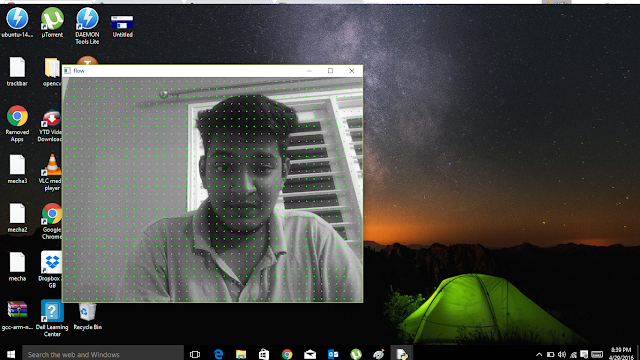Click the volume speaker tray icon

[562, 354]
